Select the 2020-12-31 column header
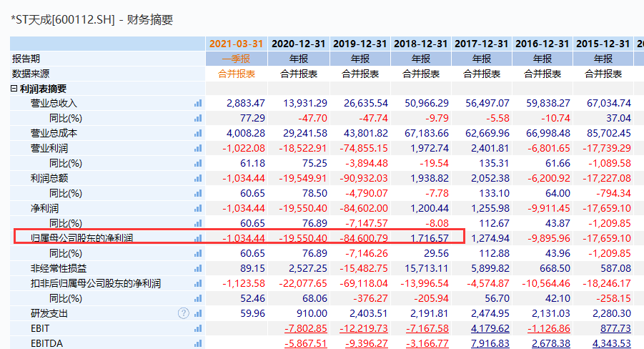Image resolution: width=644 pixels, height=349 pixels. [x=299, y=44]
